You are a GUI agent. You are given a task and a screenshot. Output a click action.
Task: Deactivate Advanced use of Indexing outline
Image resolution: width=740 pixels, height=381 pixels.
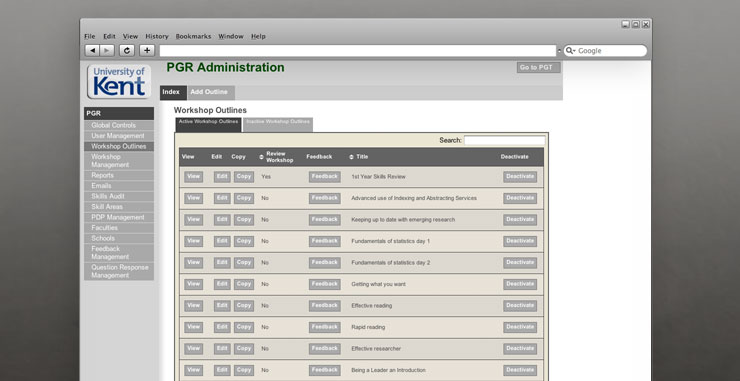tap(520, 198)
